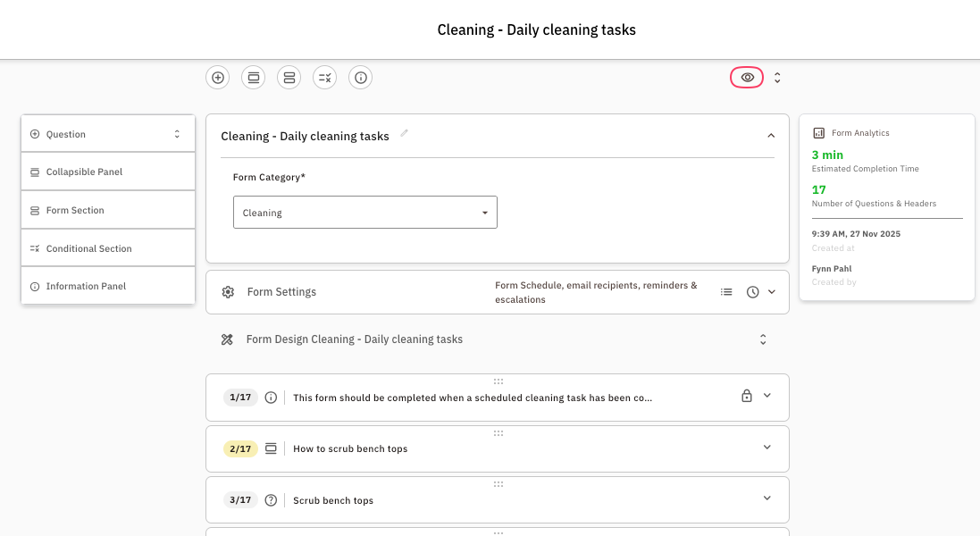Viewport: 980px width, 536px height.
Task: Click drag handle above Scrub bench tops
Action: (x=498, y=484)
